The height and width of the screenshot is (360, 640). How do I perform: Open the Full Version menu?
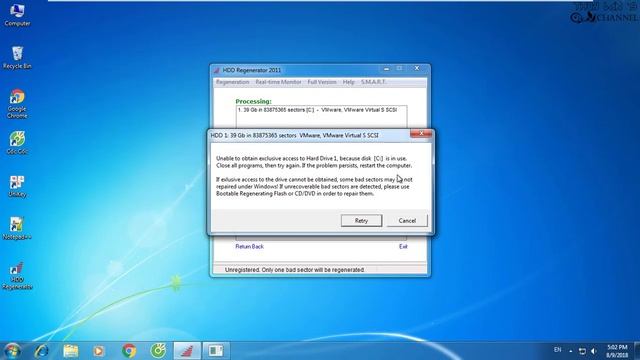coord(322,82)
